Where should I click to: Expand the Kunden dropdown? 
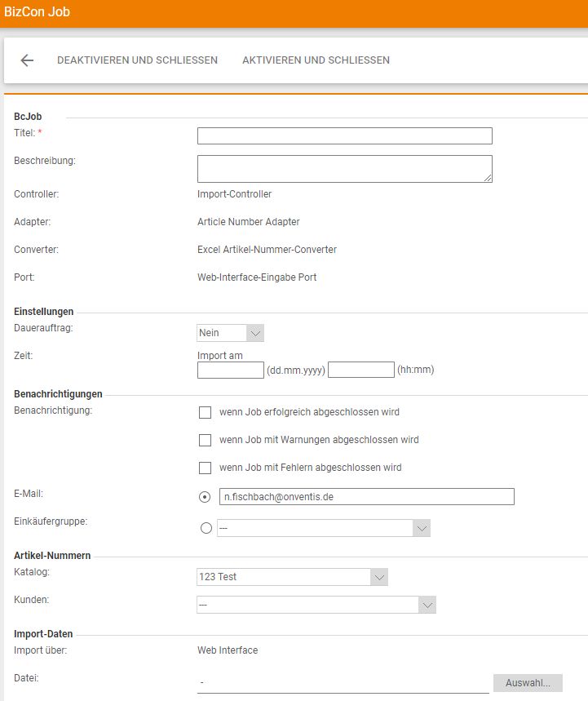pyautogui.click(x=316, y=605)
